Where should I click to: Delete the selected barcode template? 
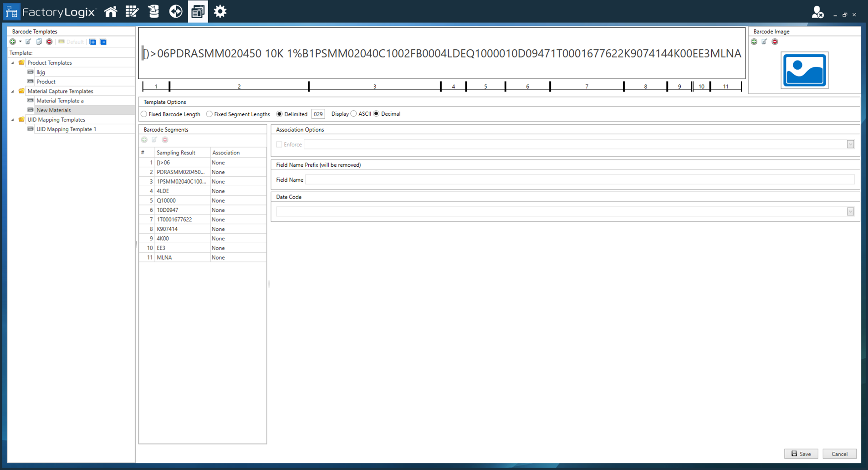tap(49, 41)
